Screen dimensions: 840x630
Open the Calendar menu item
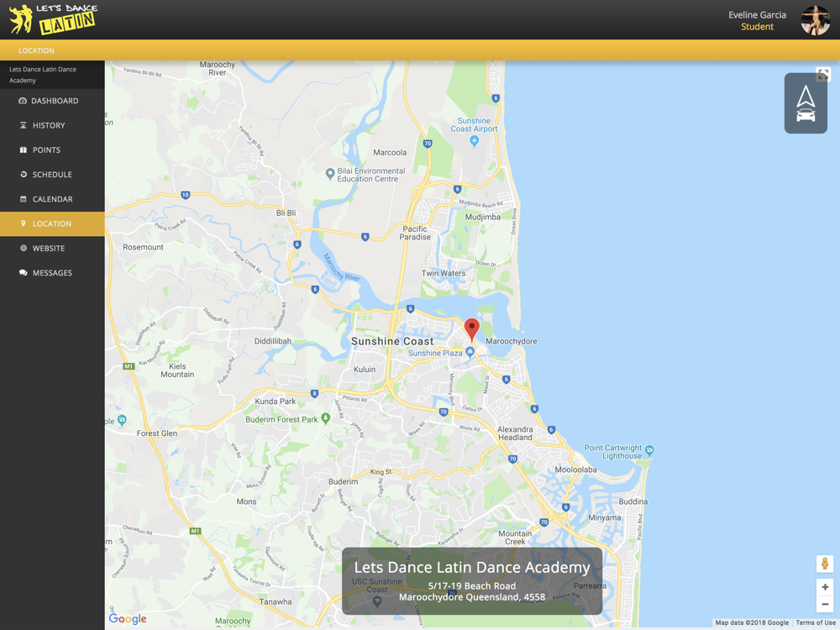tap(52, 199)
